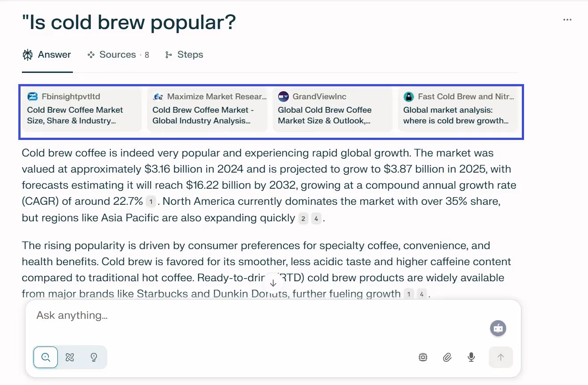Click the knot-shaped mode icon beside the magnifier
This screenshot has width=588, height=385.
pyautogui.click(x=70, y=357)
